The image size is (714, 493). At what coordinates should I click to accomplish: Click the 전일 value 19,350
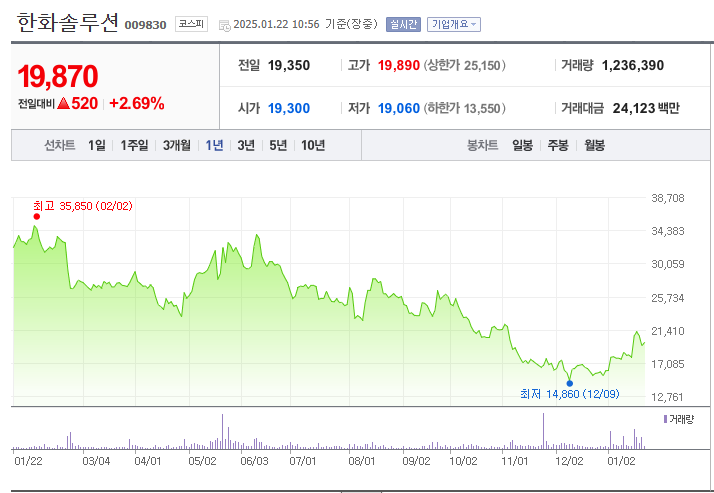point(289,66)
